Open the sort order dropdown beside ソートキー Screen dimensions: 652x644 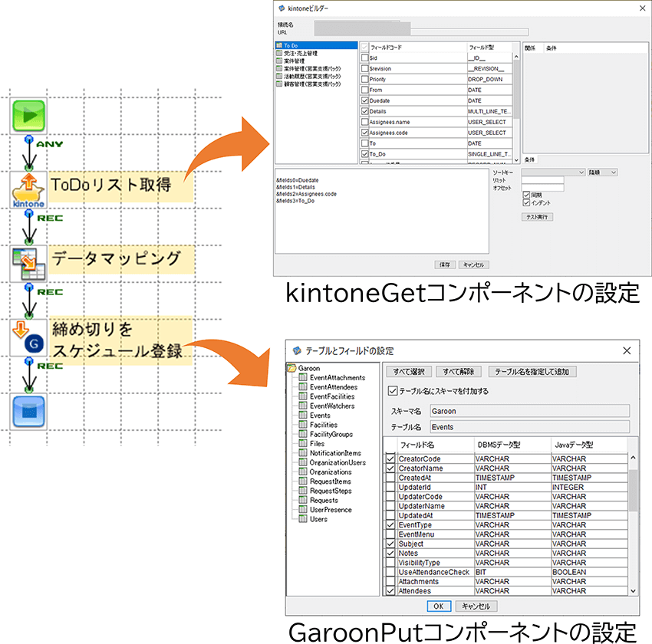pos(602,172)
